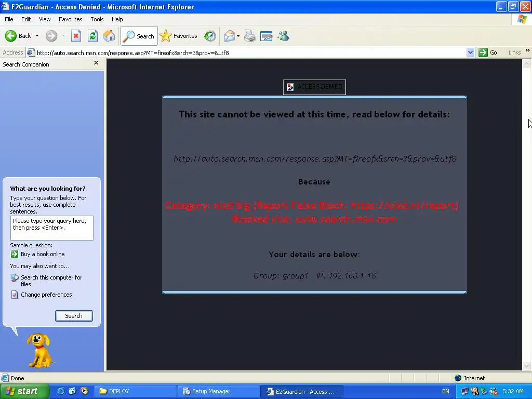532x399 pixels.
Task: Click the 5:32 AM system clock
Action: (x=513, y=391)
